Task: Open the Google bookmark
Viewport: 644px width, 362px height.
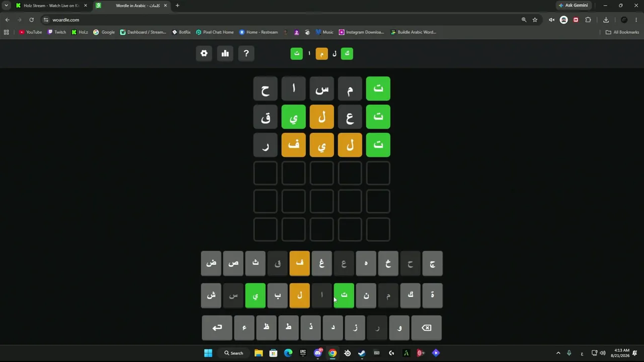Action: [x=104, y=32]
